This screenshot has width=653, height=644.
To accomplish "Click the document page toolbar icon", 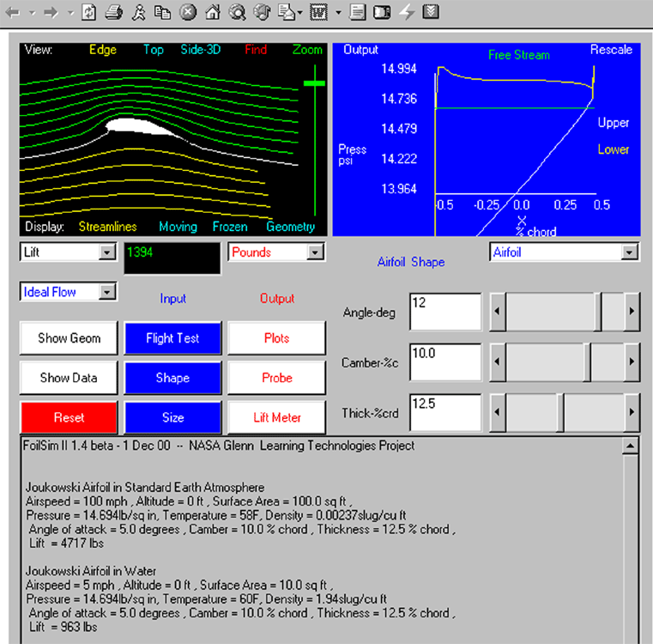I will pos(357,12).
